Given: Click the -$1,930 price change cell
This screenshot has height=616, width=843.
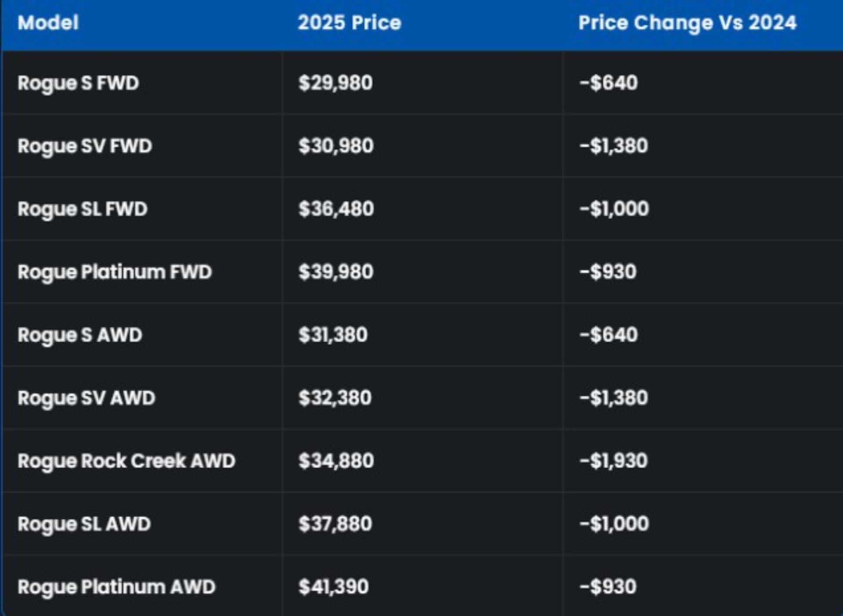Looking at the screenshot, I should [613, 461].
